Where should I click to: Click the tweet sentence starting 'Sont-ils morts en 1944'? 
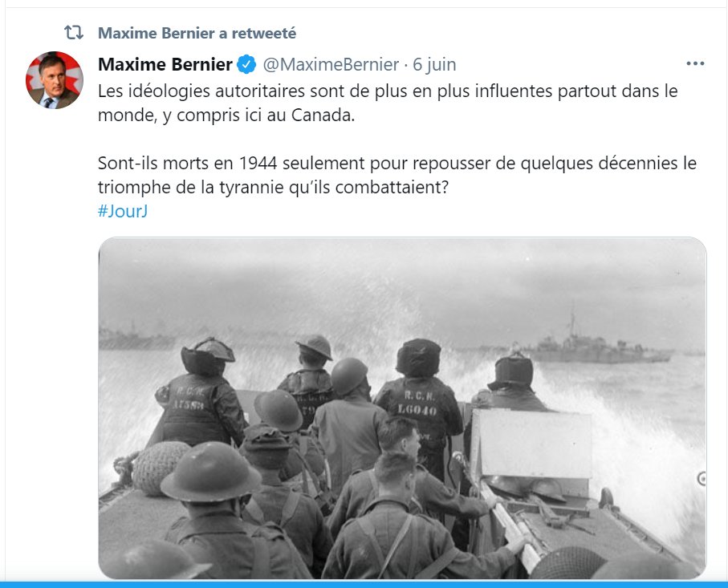point(397,176)
